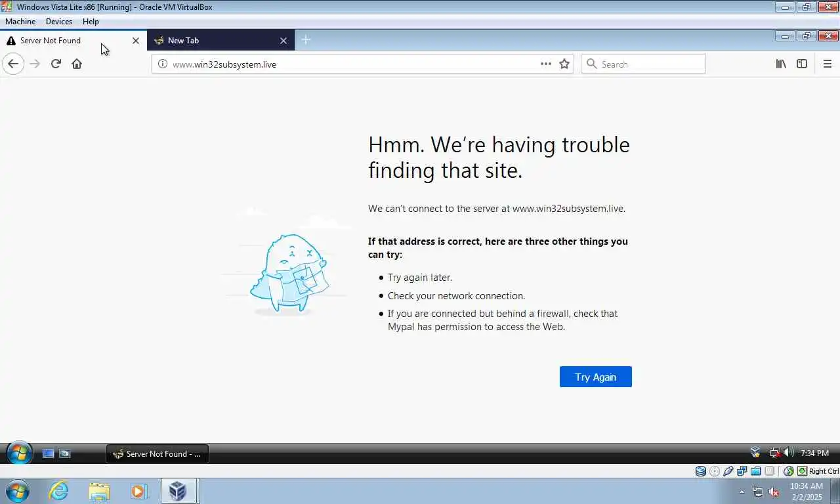Click Show Desktop in Vista quick launch
Viewport: 840px width, 504px height.
(x=48, y=453)
